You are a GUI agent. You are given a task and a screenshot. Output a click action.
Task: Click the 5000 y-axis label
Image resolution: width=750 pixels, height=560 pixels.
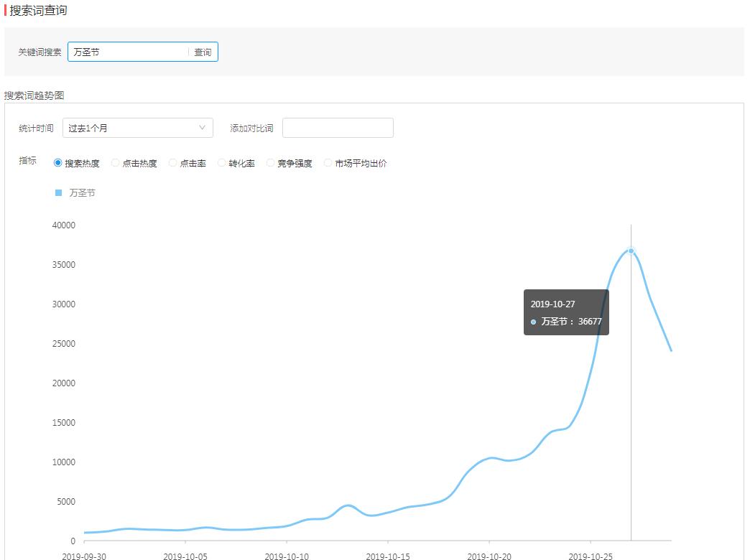click(x=66, y=501)
